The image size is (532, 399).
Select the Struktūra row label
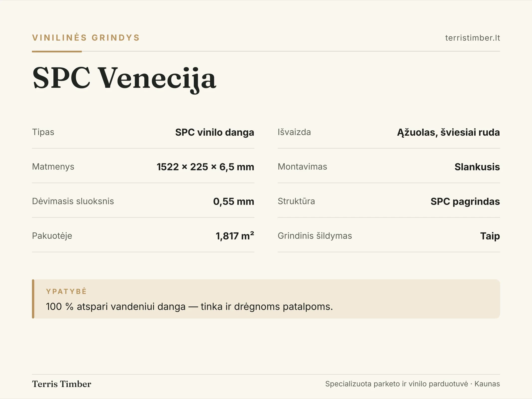click(x=296, y=201)
